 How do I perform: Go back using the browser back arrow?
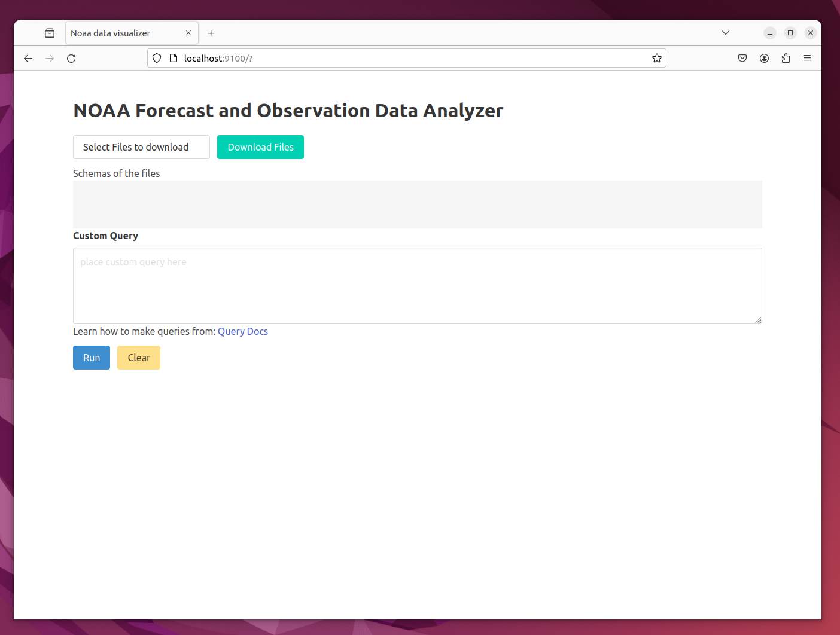(28, 58)
